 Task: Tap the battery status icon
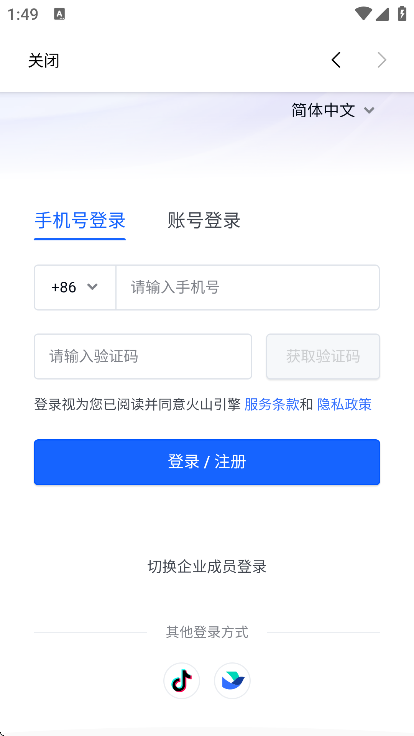[x=402, y=14]
